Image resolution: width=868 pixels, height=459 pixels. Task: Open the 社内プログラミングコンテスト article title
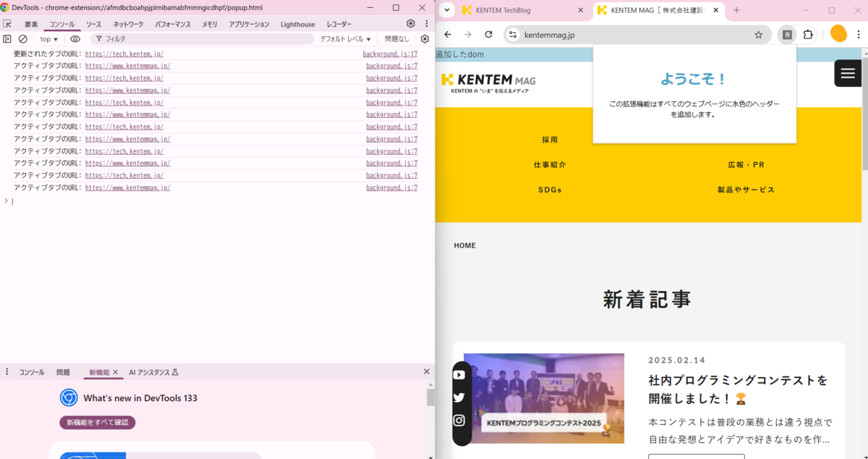[x=738, y=389]
